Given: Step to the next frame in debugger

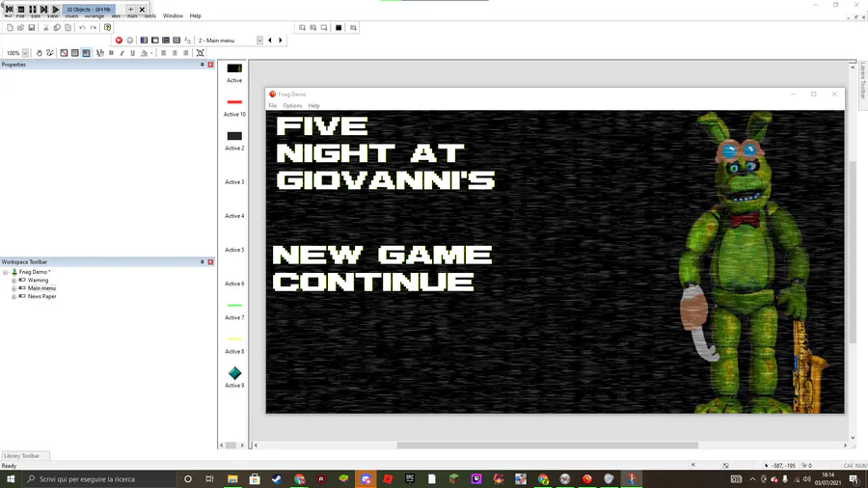Looking at the screenshot, I should [43, 10].
